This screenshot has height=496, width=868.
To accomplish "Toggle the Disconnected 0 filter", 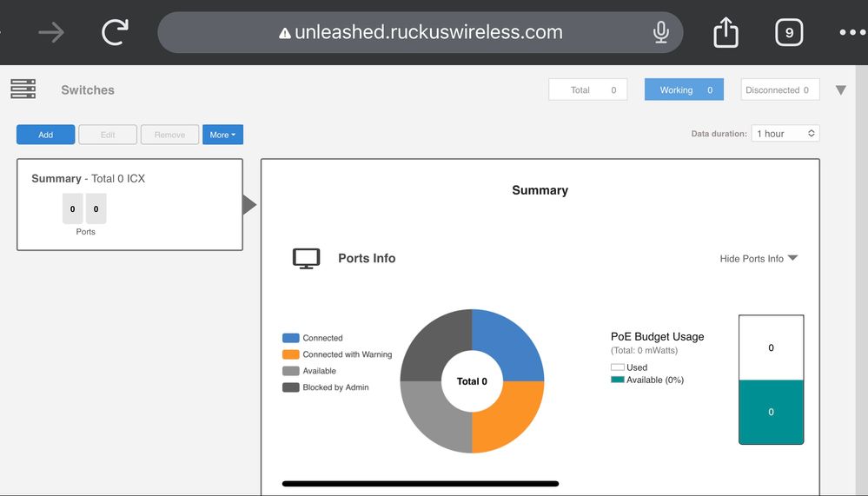I will click(x=779, y=89).
